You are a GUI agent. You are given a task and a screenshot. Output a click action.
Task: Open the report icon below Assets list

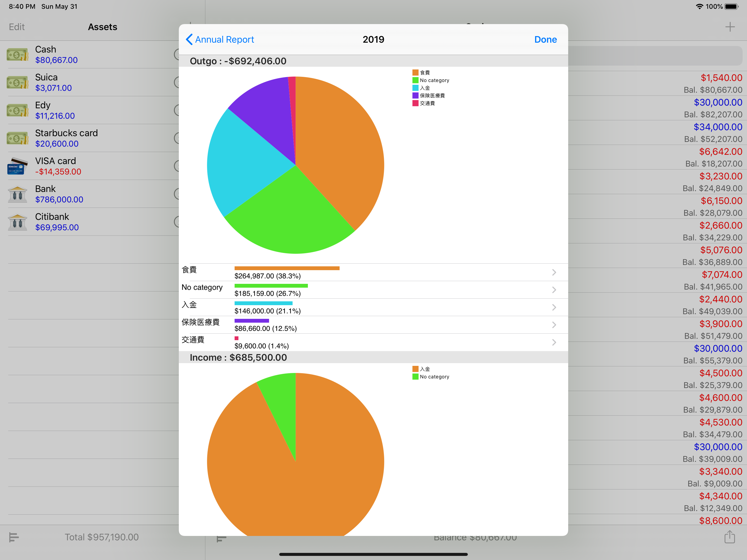pyautogui.click(x=14, y=537)
